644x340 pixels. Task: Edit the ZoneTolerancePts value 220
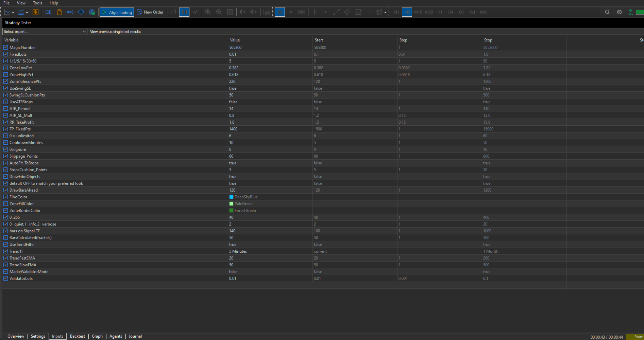270,82
